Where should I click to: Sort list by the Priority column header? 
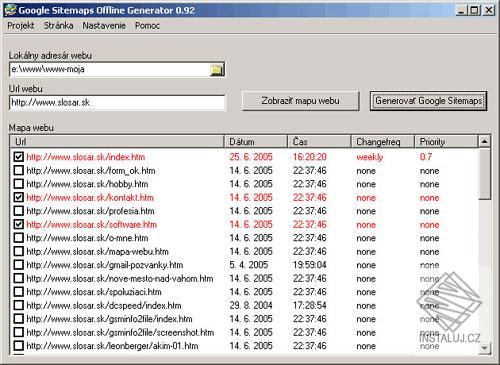point(446,142)
